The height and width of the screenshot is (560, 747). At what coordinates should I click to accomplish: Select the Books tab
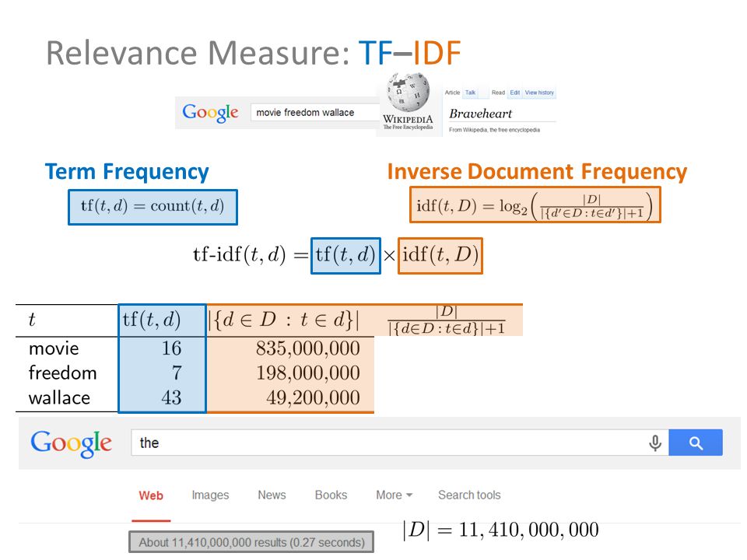click(331, 495)
